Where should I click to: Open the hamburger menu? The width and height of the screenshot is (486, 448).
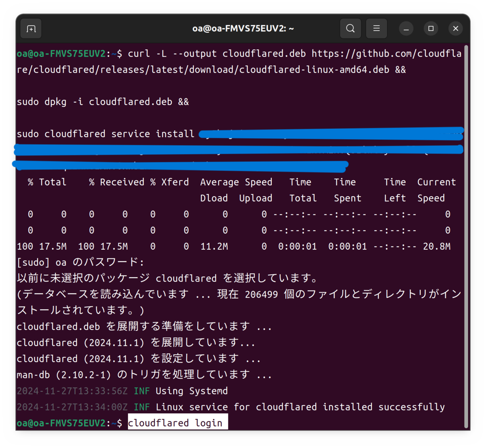coord(376,29)
